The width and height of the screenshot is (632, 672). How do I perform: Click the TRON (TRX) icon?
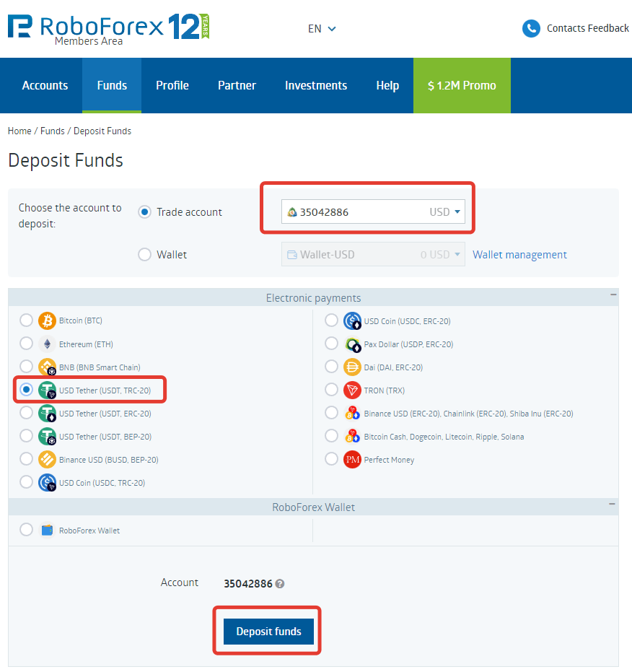click(x=352, y=390)
